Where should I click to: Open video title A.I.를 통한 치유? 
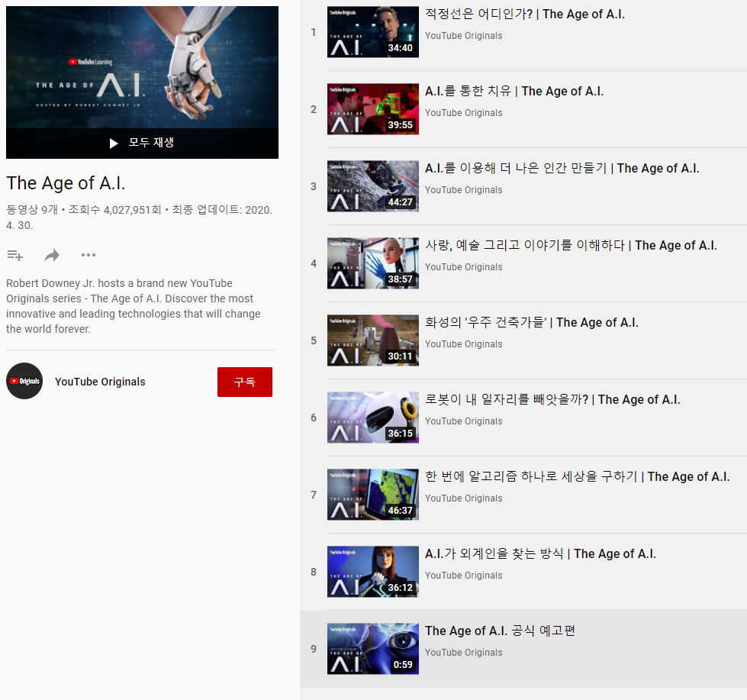point(514,91)
